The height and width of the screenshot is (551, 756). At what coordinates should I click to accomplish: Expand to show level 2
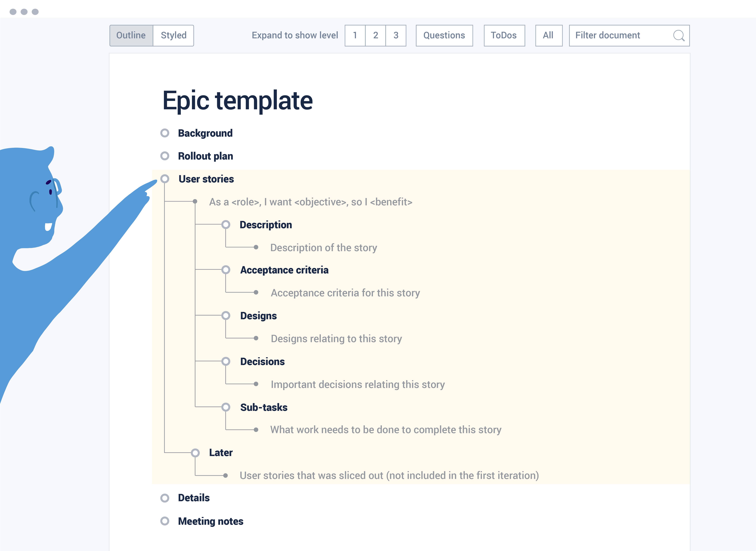(375, 35)
